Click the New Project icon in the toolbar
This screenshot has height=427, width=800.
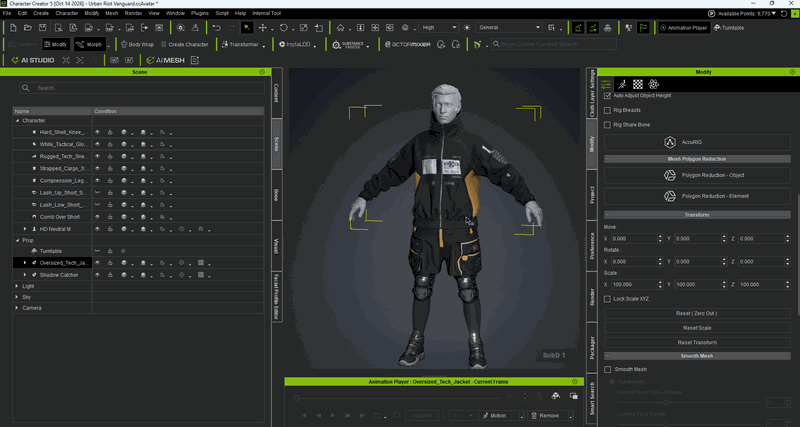[13, 28]
